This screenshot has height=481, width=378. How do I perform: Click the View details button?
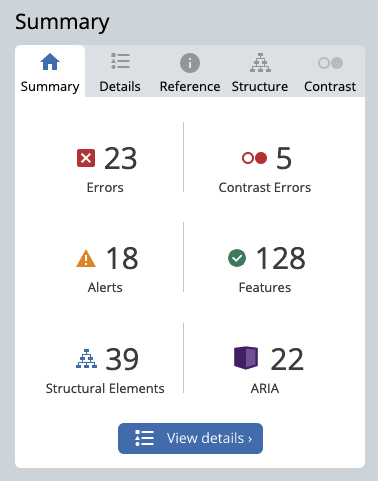190,438
